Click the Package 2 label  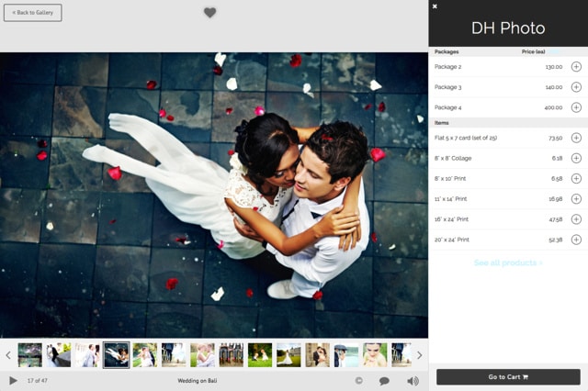point(447,67)
